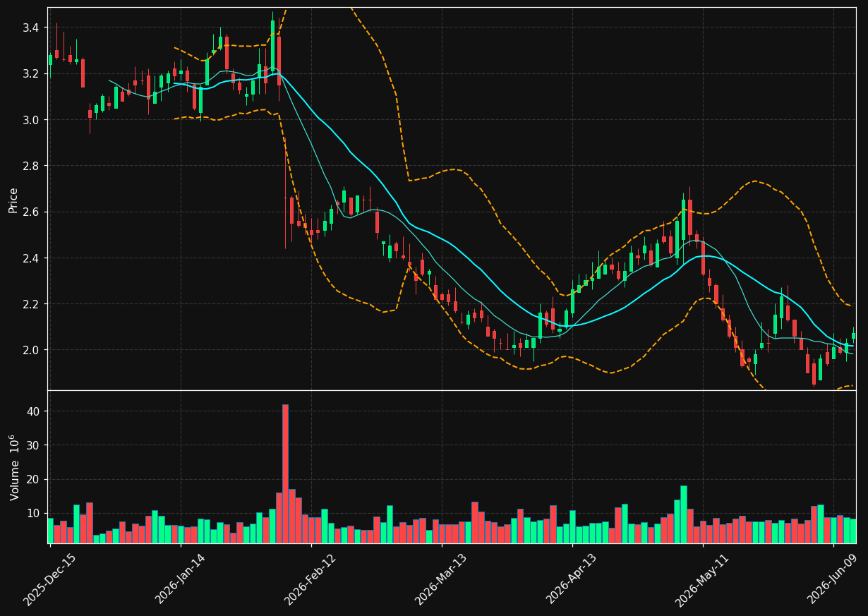The image size is (868, 616).
Task: Select the 2.2 price axis value
Action: [x=30, y=304]
